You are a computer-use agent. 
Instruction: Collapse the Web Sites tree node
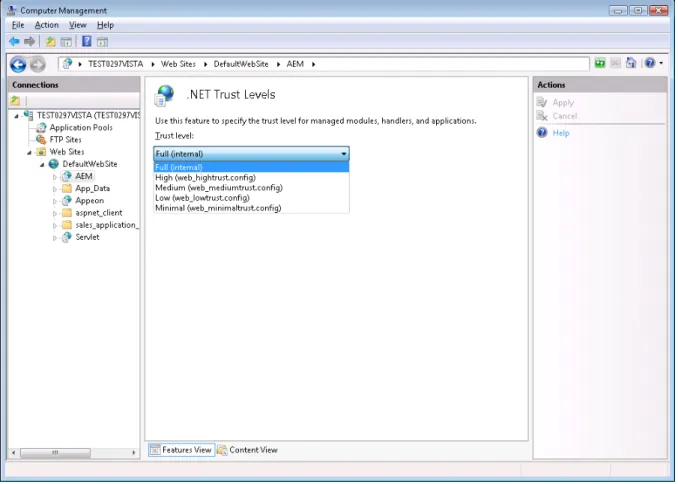point(29,153)
